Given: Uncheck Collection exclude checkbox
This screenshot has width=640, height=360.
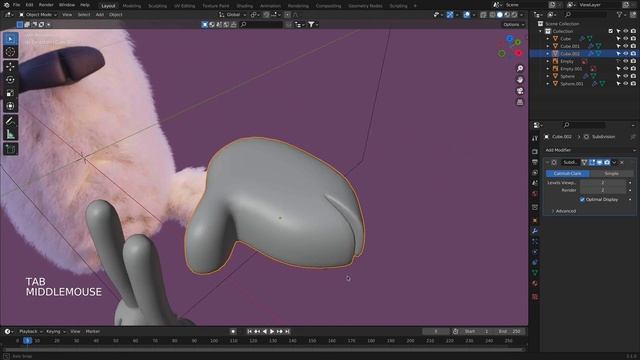Looking at the screenshot, I should (611, 31).
